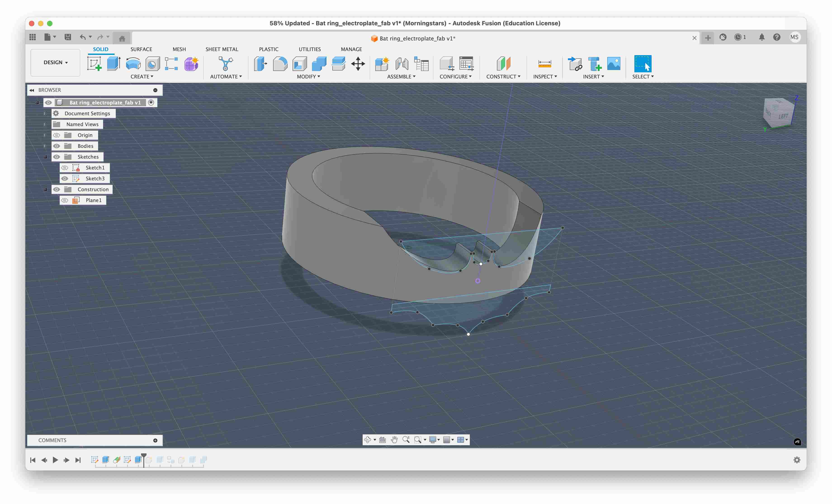Switch to the MESH tab

pyautogui.click(x=179, y=49)
